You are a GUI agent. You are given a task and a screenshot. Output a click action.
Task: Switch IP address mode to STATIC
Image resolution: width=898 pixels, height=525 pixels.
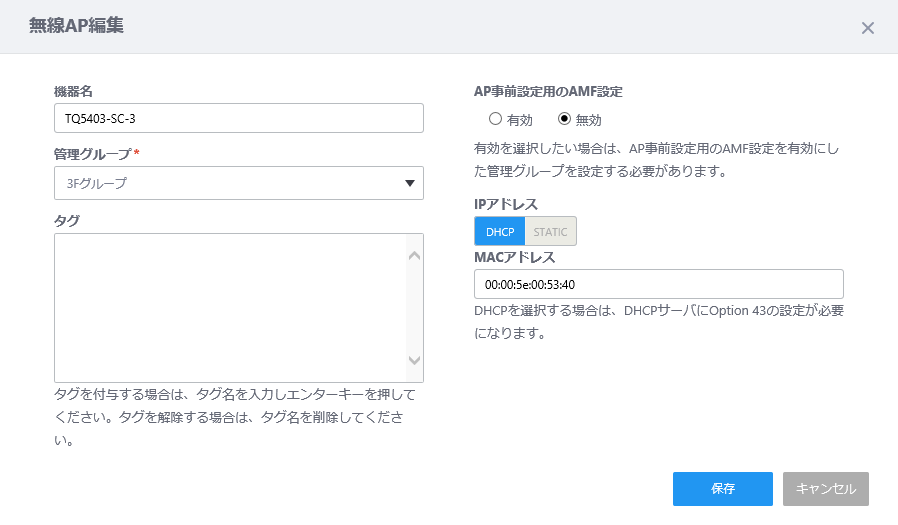click(x=550, y=231)
